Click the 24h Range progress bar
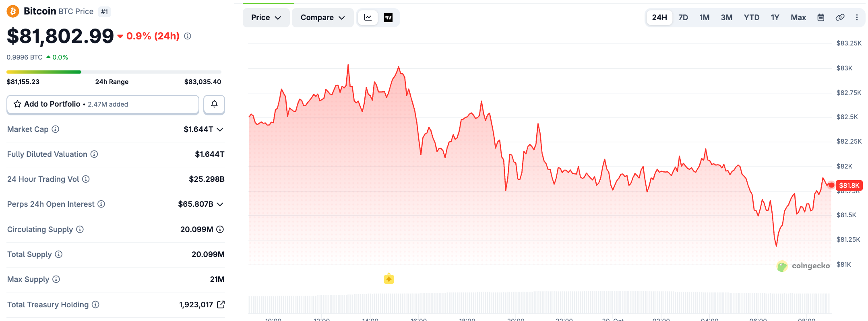This screenshot has width=868, height=321. pyautogui.click(x=114, y=72)
